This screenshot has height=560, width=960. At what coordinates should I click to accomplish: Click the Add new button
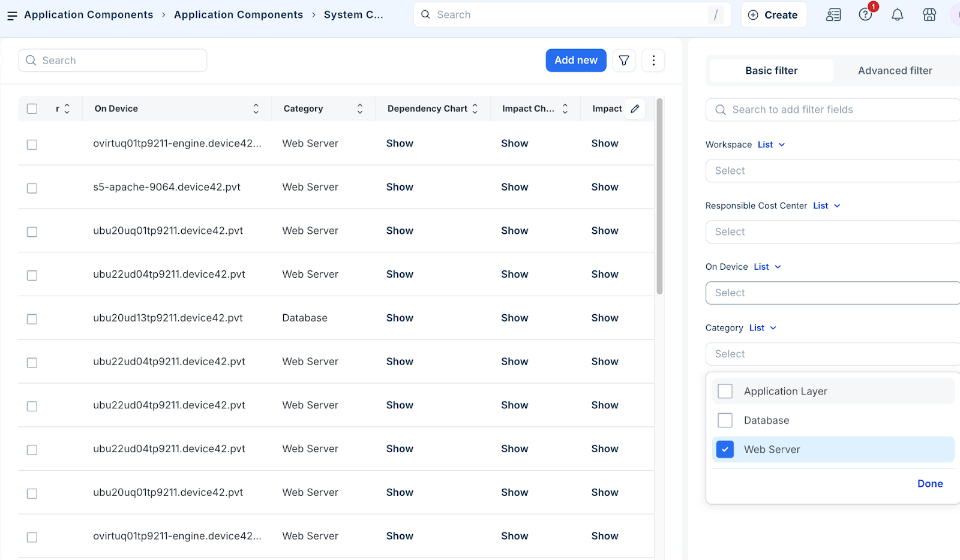(x=576, y=61)
